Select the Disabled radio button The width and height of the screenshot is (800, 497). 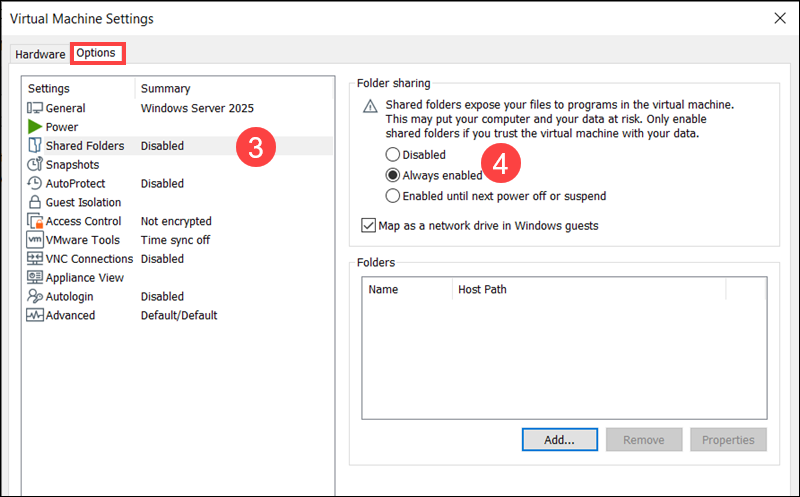[393, 155]
